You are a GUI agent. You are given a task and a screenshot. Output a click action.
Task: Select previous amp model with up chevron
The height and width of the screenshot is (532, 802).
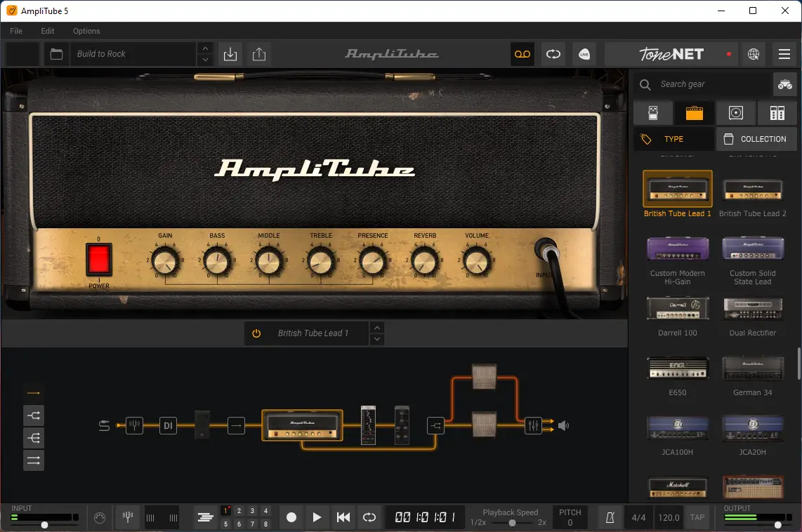pyautogui.click(x=377, y=328)
